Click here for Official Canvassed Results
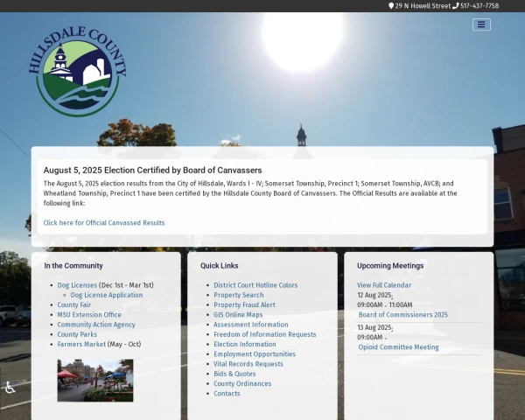This screenshot has height=420, width=525. 104,223
